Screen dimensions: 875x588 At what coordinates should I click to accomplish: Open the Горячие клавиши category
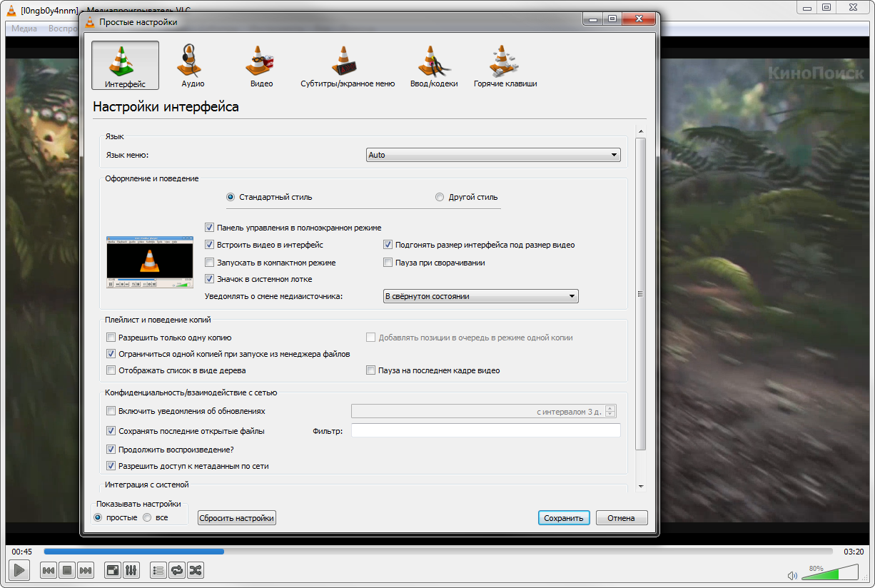505,66
